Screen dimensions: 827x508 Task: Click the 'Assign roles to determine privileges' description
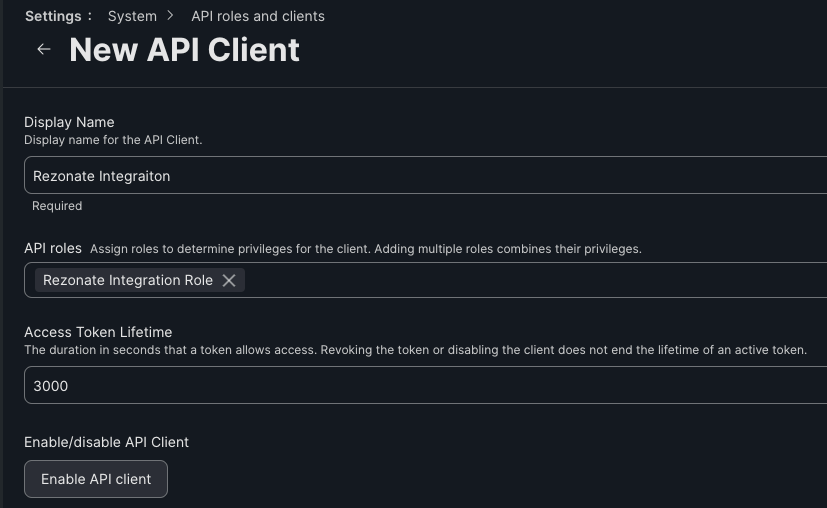point(365,248)
